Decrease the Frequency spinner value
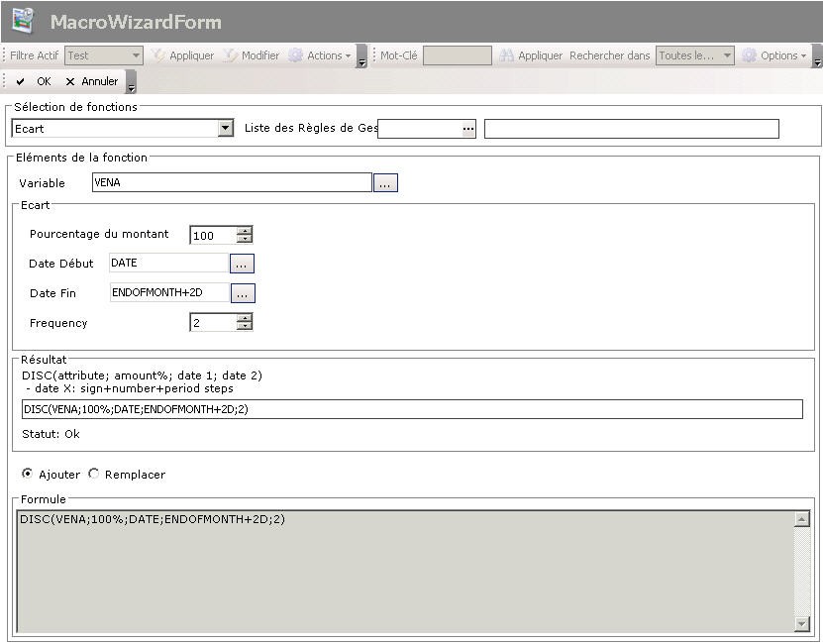The height and width of the screenshot is (644, 823). point(245,327)
